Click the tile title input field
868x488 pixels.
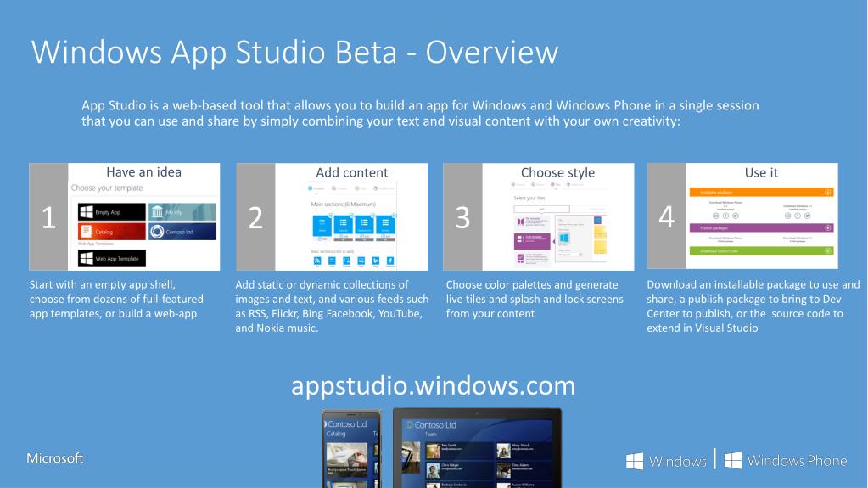571,224
